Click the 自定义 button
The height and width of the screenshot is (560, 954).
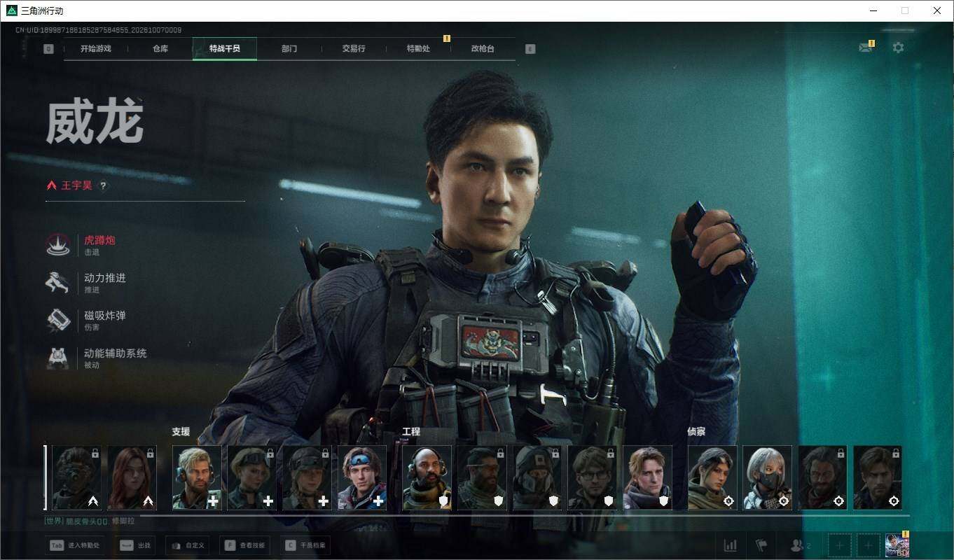click(188, 545)
